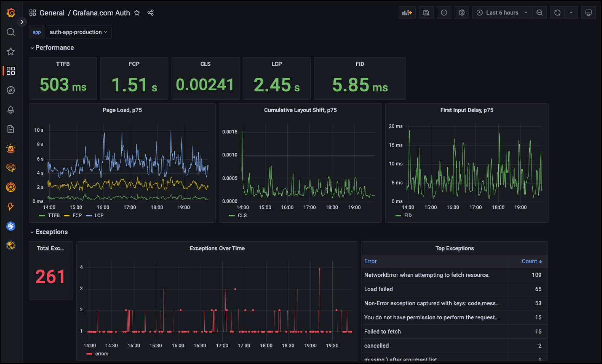The height and width of the screenshot is (364, 602).
Task: Click the save dashboard icon
Action: [x=426, y=12]
